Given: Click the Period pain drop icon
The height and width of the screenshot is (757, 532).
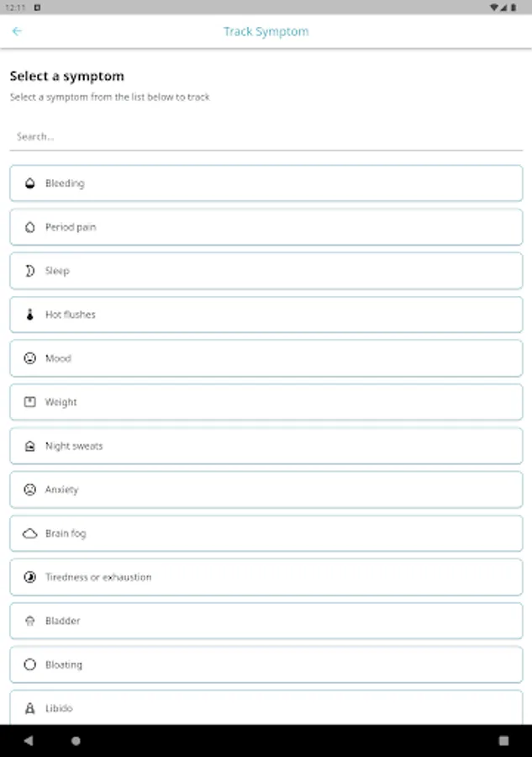Looking at the screenshot, I should click(x=30, y=227).
